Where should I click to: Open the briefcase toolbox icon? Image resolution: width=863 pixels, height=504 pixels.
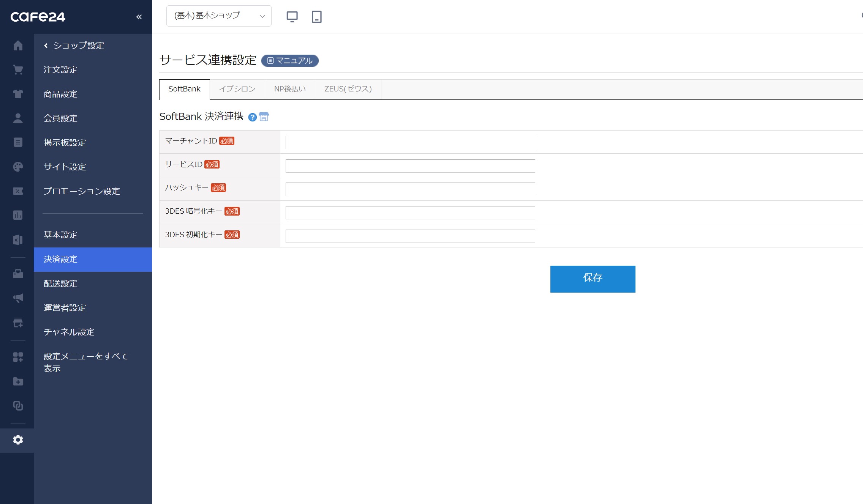point(18,274)
